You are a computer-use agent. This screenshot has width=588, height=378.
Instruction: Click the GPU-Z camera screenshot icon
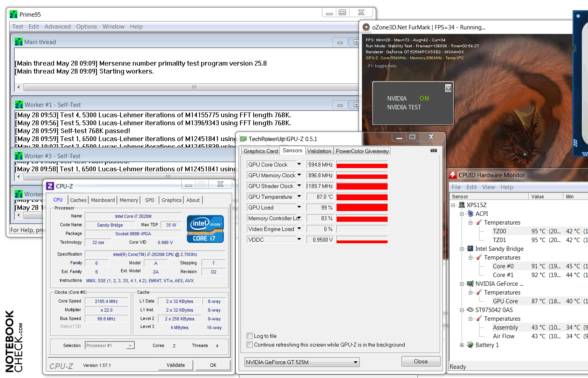coord(434,151)
